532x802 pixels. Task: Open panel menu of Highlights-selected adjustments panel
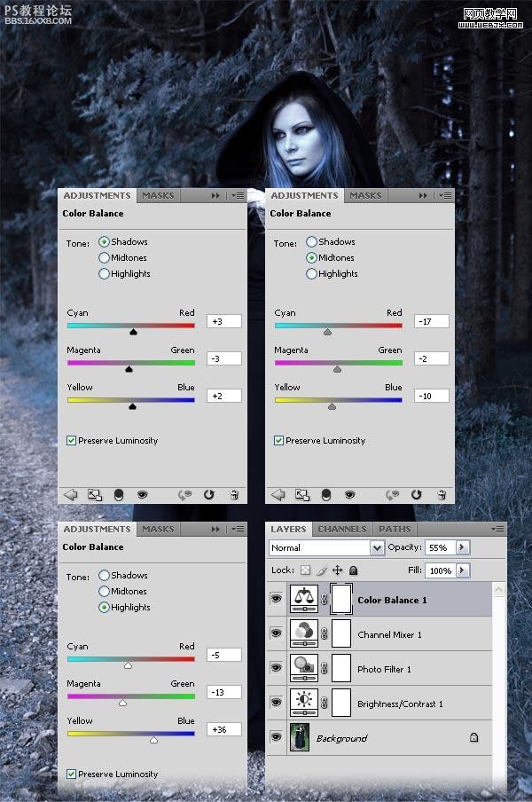(x=238, y=529)
